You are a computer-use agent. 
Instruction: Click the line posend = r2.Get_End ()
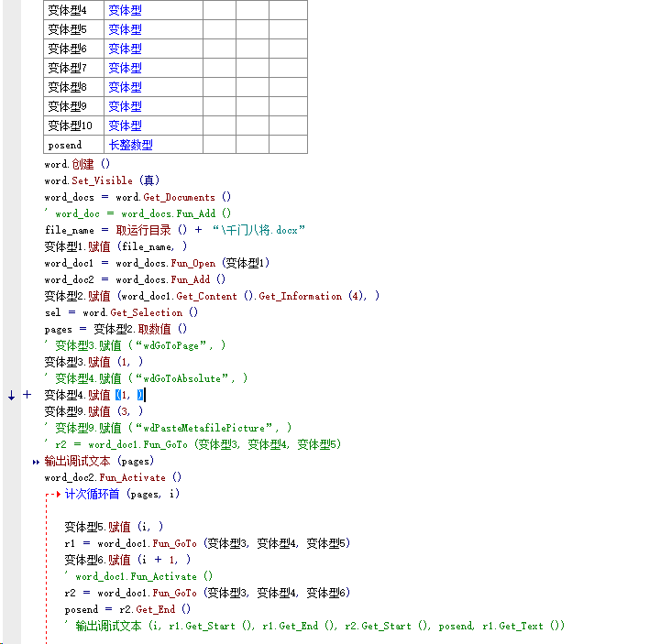pyautogui.click(x=127, y=609)
